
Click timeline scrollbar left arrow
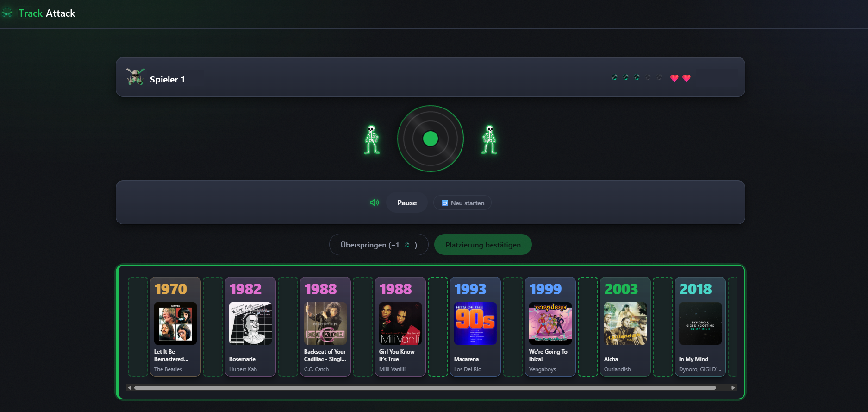[x=130, y=387]
